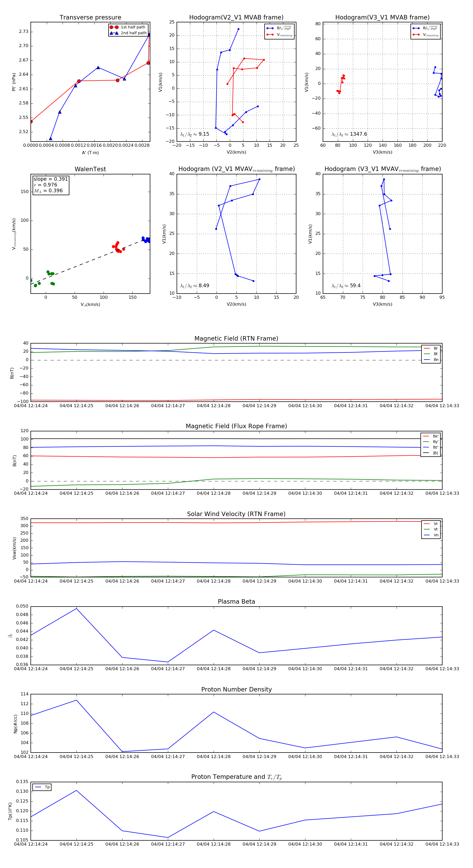Select the 'Vt' legend entry

click(431, 529)
